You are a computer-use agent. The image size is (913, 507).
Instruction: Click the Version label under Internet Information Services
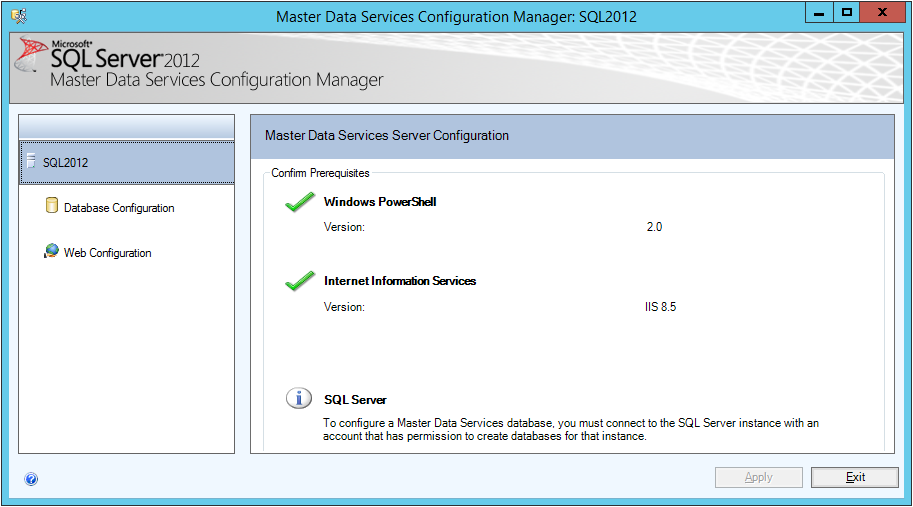[x=344, y=307]
